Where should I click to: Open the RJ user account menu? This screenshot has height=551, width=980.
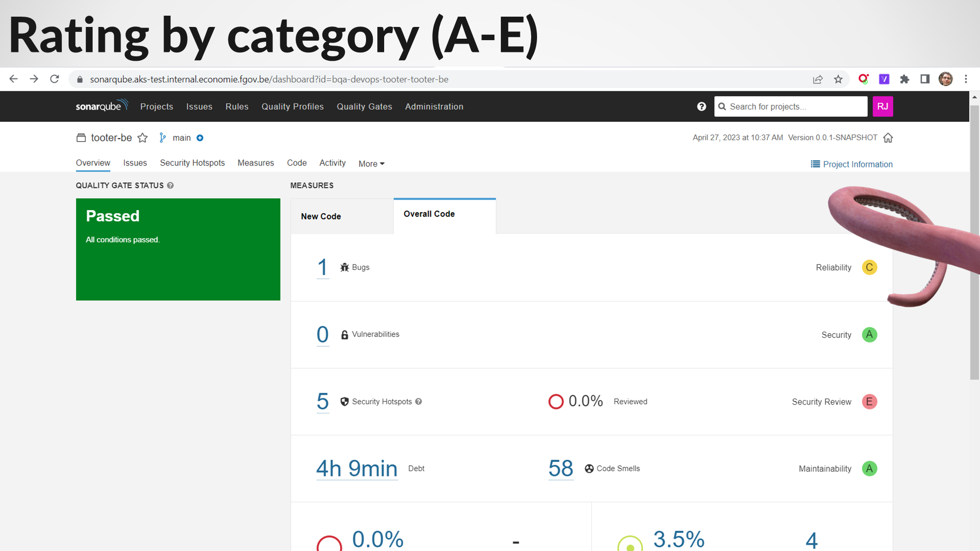(x=882, y=106)
